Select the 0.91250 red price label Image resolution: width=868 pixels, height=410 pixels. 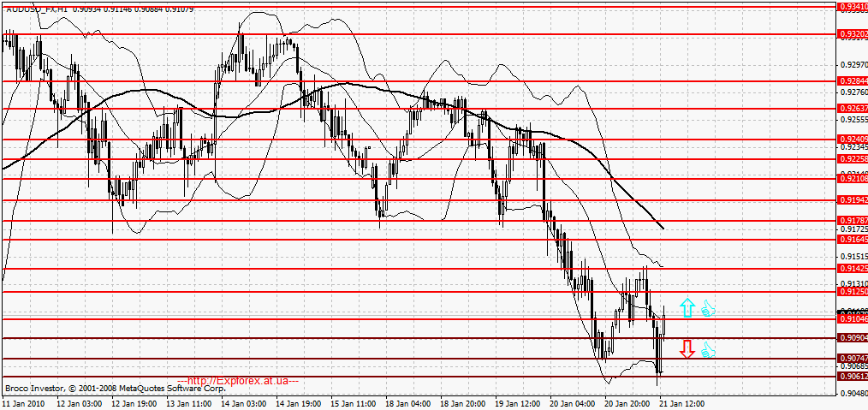(x=853, y=291)
